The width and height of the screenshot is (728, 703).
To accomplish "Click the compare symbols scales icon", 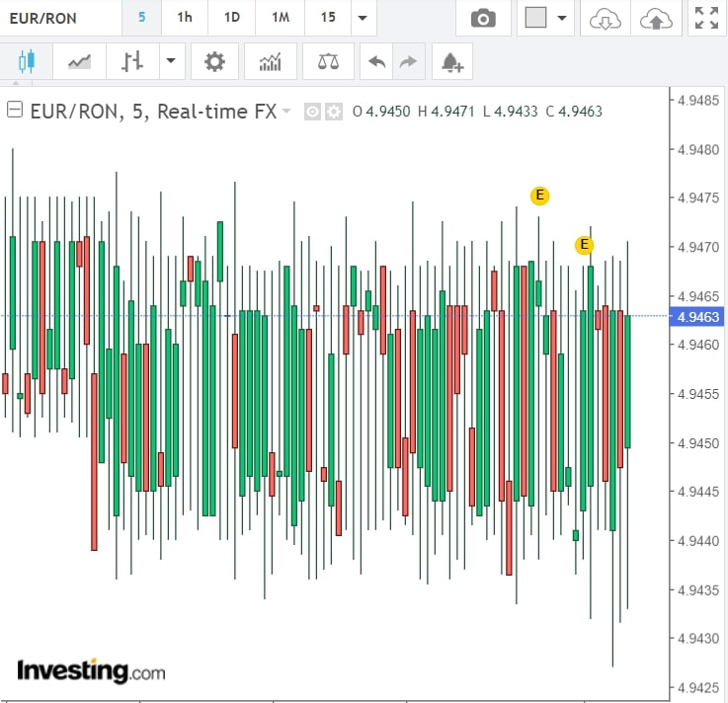I will pyautogui.click(x=328, y=62).
